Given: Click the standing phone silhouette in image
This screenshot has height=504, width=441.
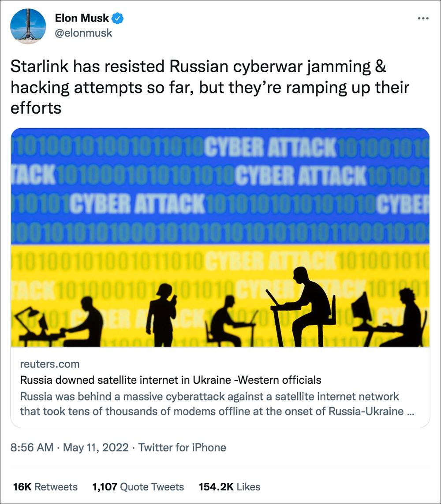Looking at the screenshot, I should pos(161,315).
